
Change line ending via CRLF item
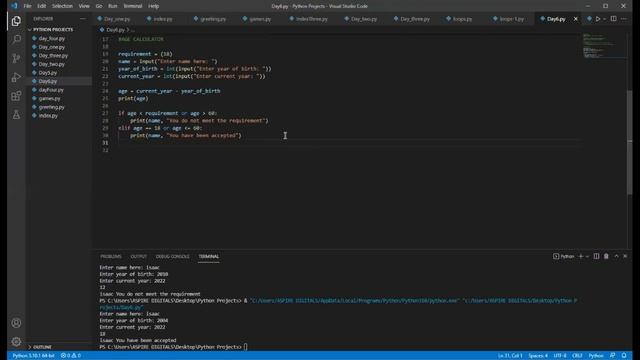(577, 356)
